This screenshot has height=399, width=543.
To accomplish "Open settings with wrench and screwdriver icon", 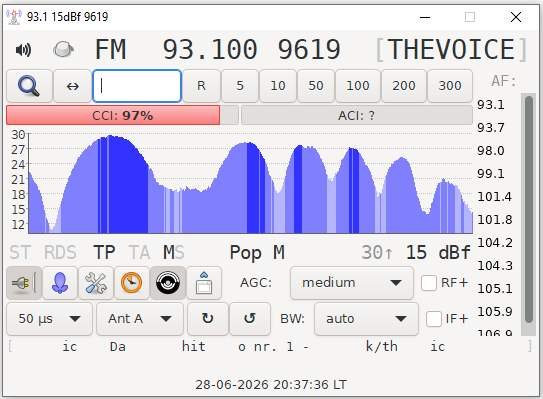I will tap(96, 283).
